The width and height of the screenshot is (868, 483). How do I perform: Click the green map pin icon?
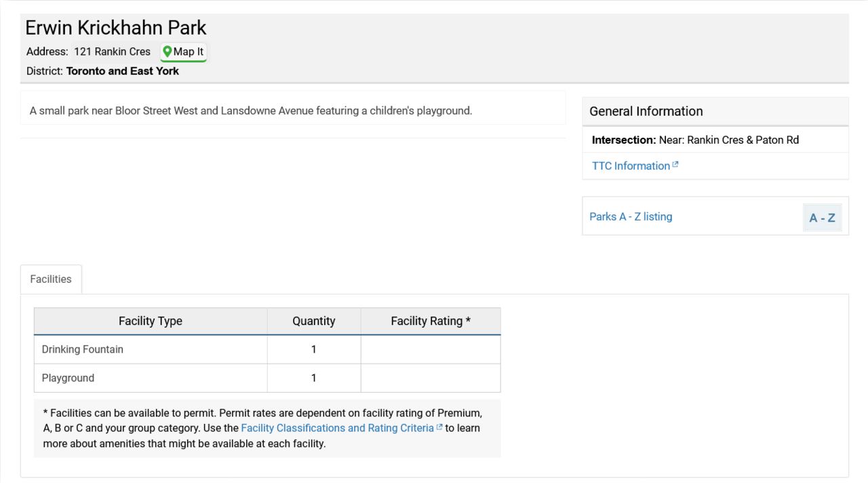(x=167, y=52)
